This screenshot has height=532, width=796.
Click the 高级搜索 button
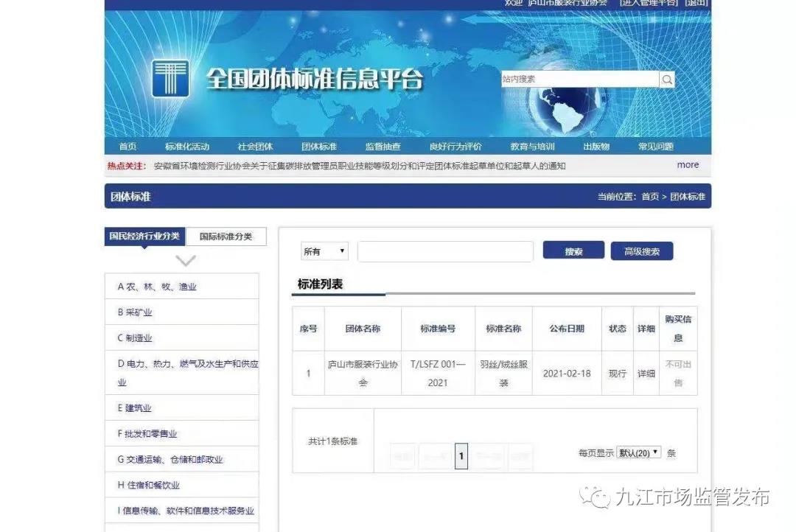642,251
